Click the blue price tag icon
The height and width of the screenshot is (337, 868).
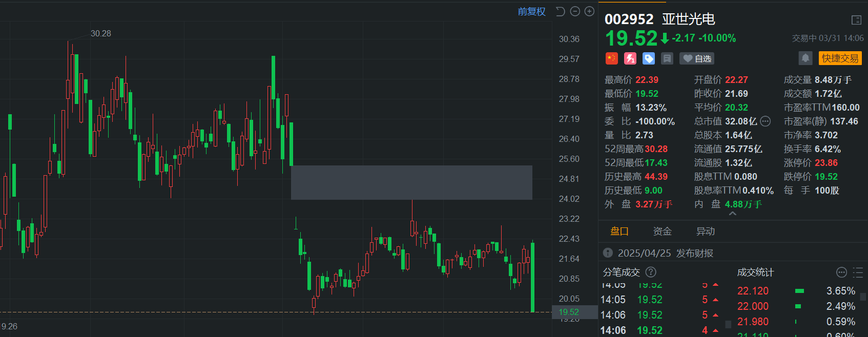click(x=648, y=58)
